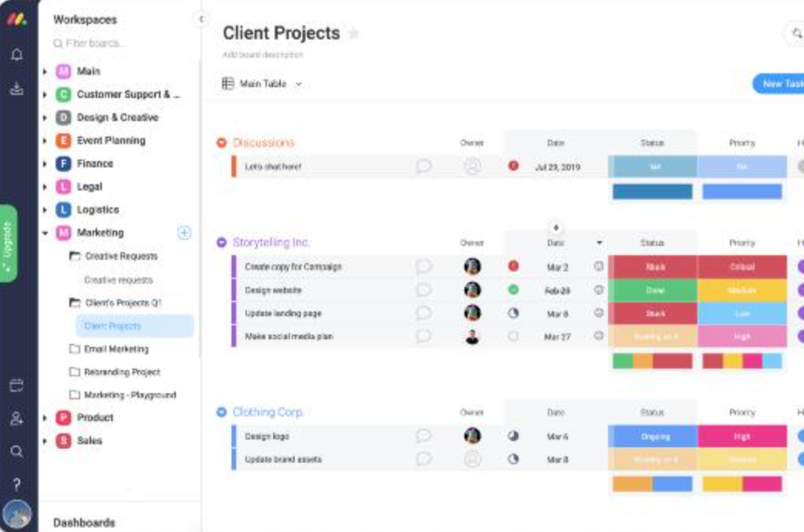804x532 pixels.
Task: Collapse the Clothing Corp. group toggle
Action: click(221, 412)
